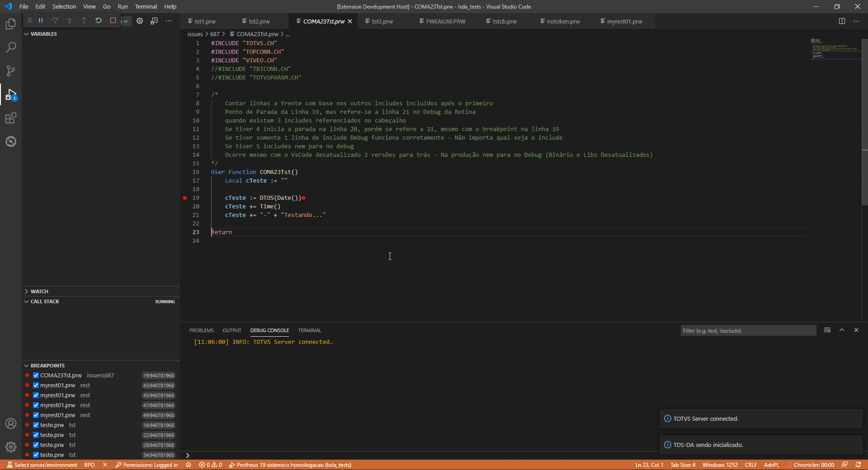
Task: Pause the running debug session
Action: [x=40, y=20]
